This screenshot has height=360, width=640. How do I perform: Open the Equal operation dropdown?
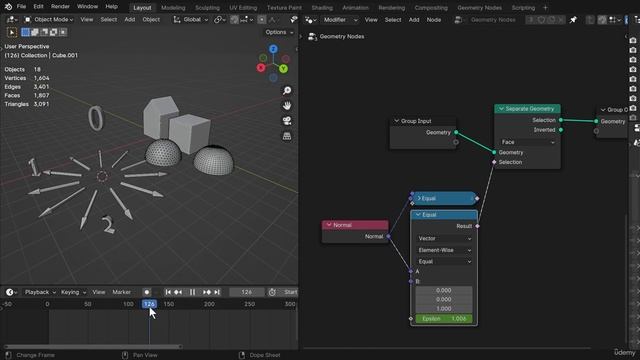coord(444,262)
